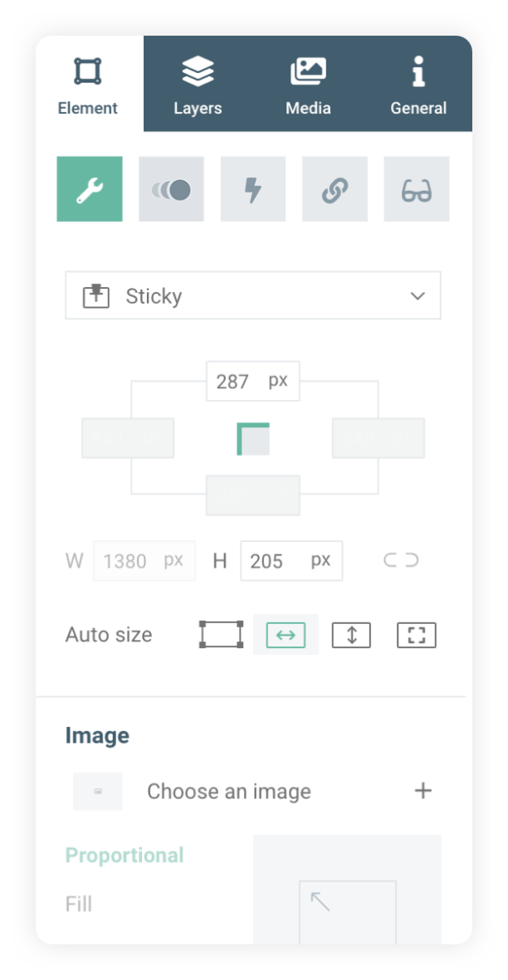Select the fixed-size auto size option
Screen dimensions: 508x980
click(222, 635)
